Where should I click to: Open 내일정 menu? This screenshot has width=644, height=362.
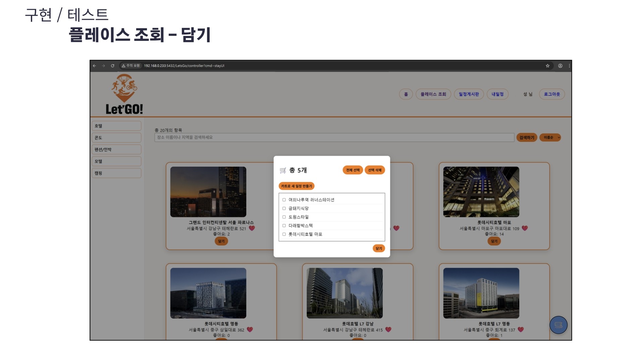click(x=497, y=94)
